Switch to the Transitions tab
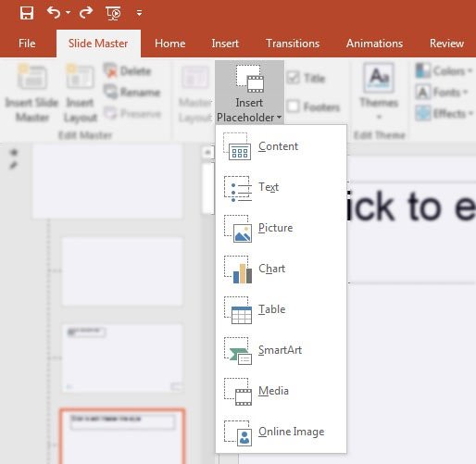 point(293,44)
